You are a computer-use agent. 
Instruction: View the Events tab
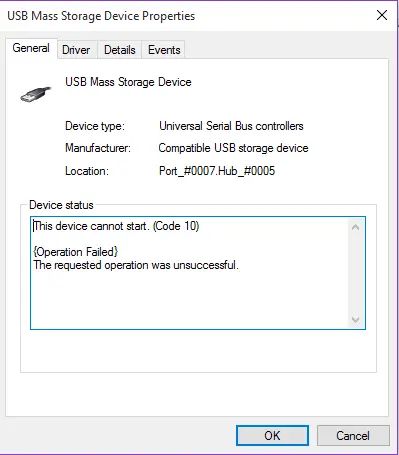[164, 50]
